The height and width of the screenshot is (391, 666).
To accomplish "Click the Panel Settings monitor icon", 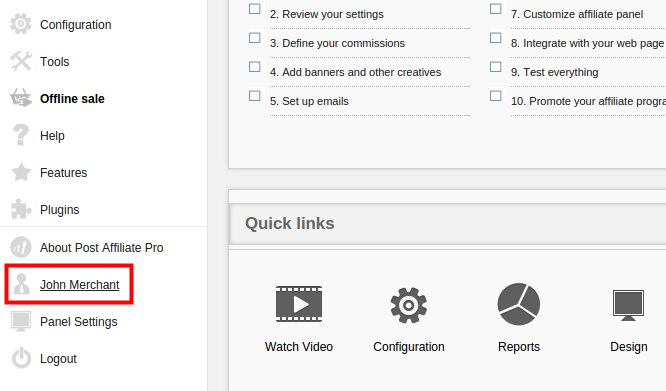I will 21,321.
